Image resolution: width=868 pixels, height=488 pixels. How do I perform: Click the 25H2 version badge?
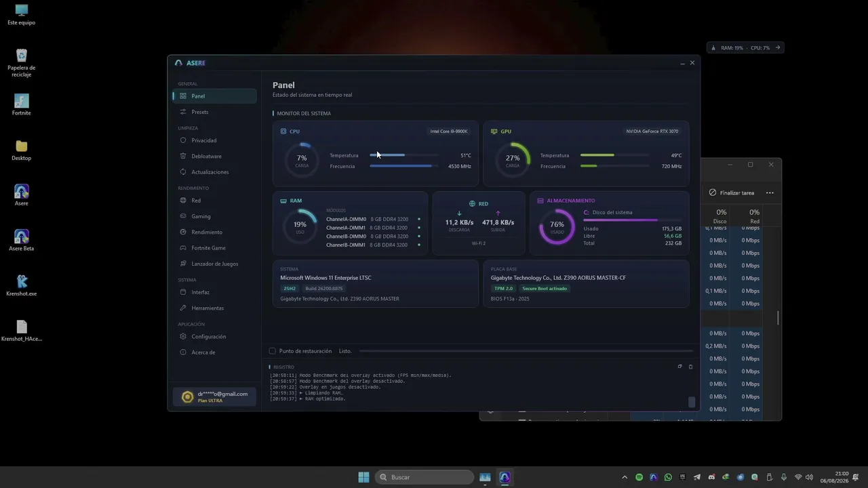coord(289,289)
